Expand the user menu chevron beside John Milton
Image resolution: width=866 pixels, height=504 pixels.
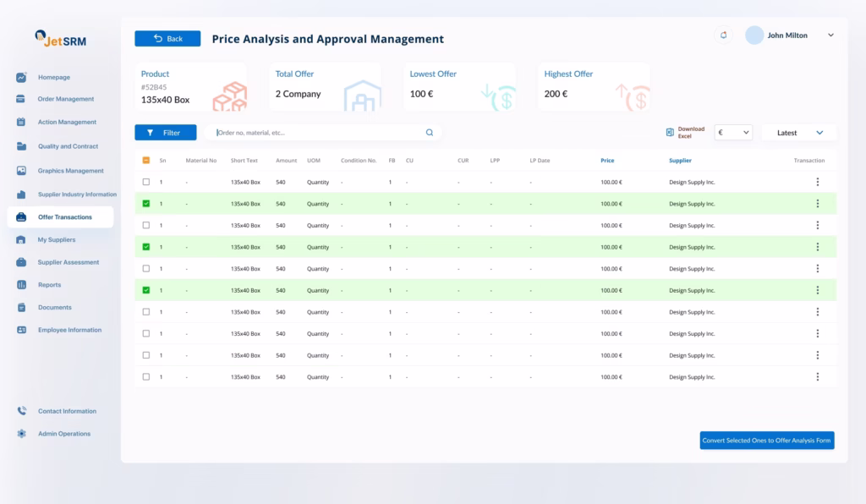[830, 36]
